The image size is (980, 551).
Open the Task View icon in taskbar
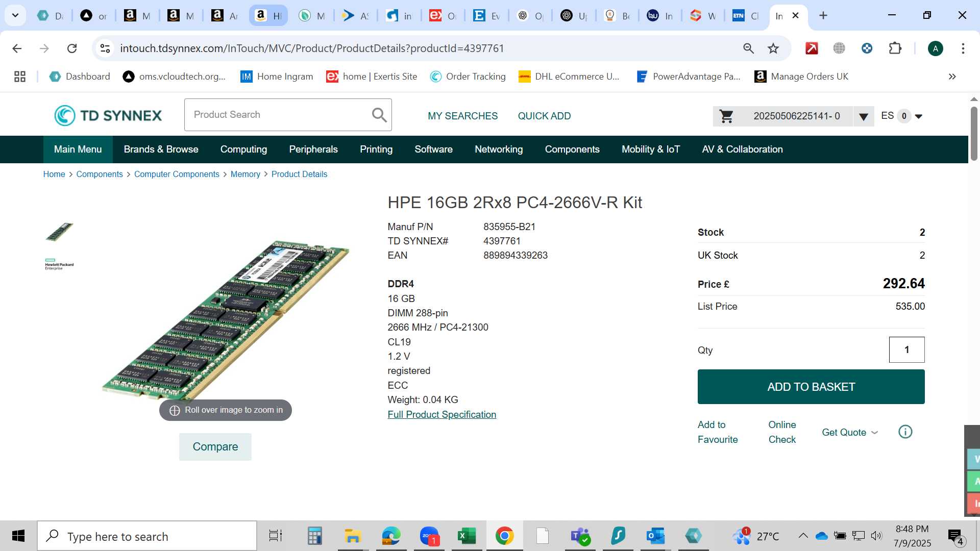click(x=276, y=536)
